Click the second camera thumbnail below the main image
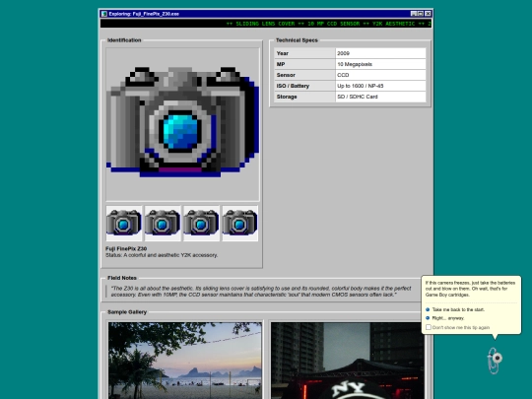Viewport: 532px width, 399px height. coord(163,224)
